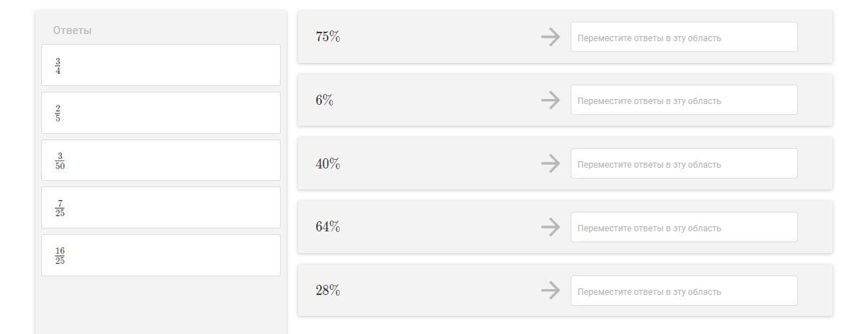This screenshot has width=868, height=334.
Task: Click the 75% label
Action: click(x=328, y=37)
